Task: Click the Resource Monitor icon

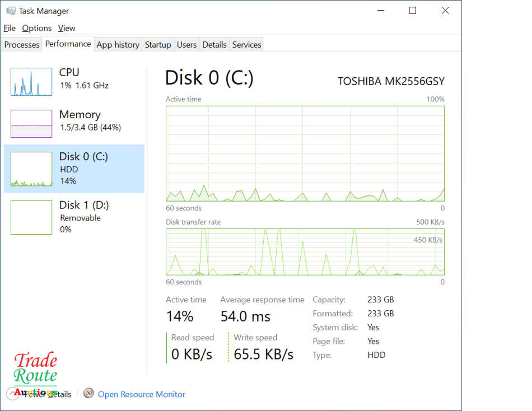Action: click(x=88, y=394)
